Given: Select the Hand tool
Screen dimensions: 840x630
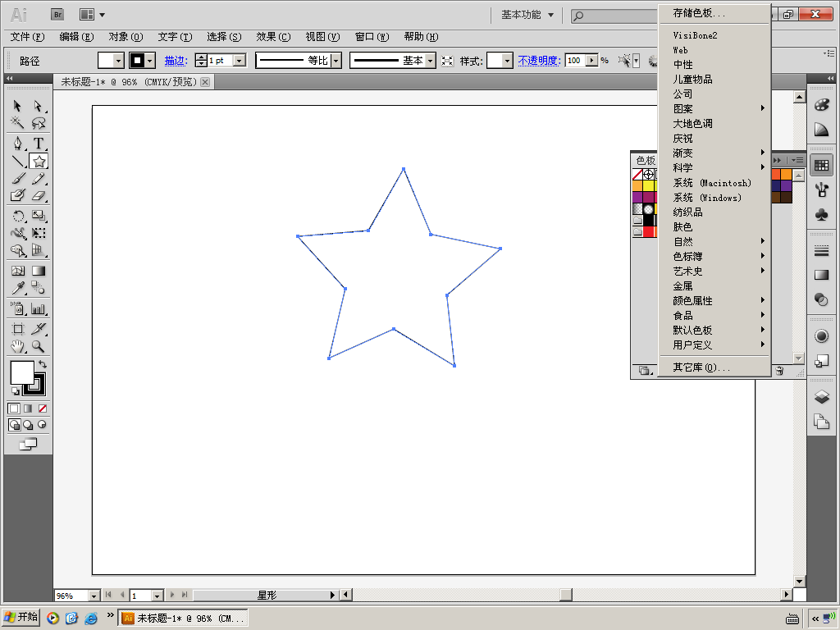Looking at the screenshot, I should tap(18, 346).
